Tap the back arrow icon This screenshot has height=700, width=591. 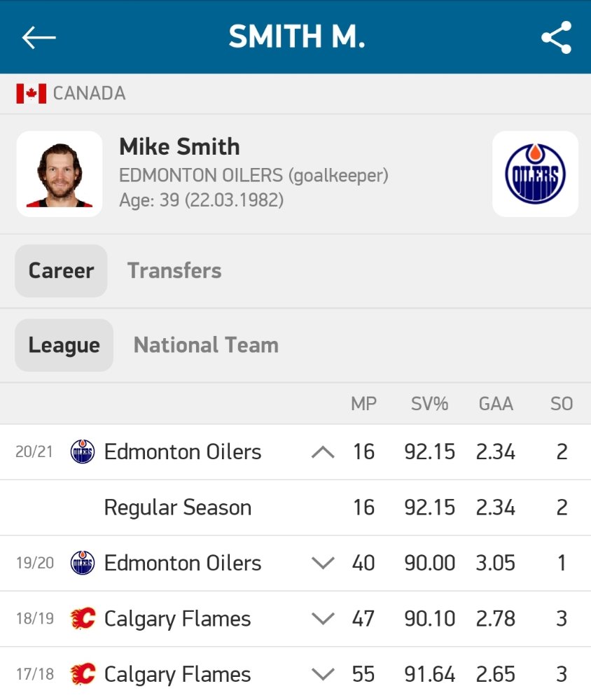[39, 37]
